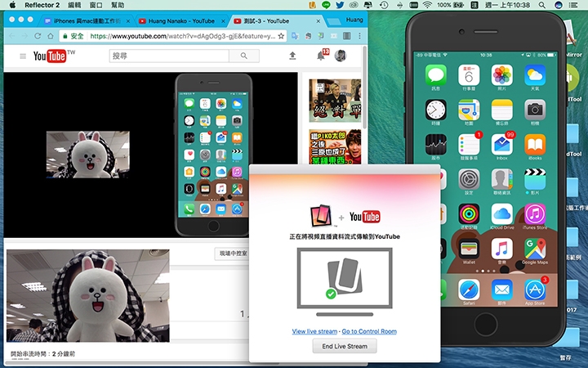Click the Twitter menu bar icon
Screen dimensions: 588x368
(340, 5)
